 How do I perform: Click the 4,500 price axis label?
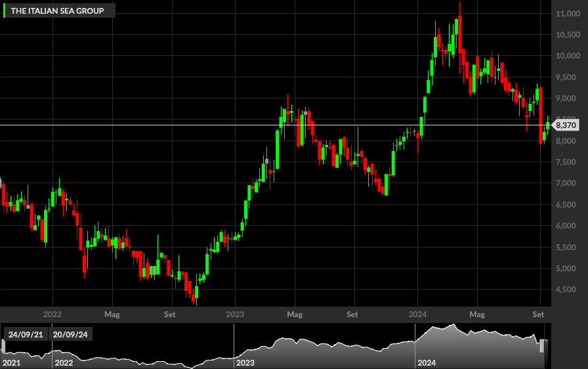[566, 290]
